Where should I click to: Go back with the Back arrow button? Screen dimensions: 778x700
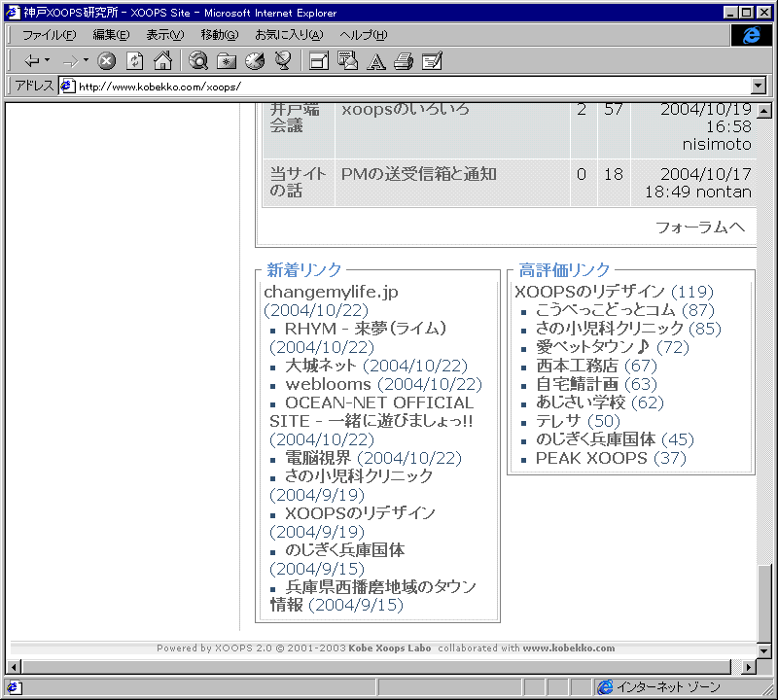(32, 61)
